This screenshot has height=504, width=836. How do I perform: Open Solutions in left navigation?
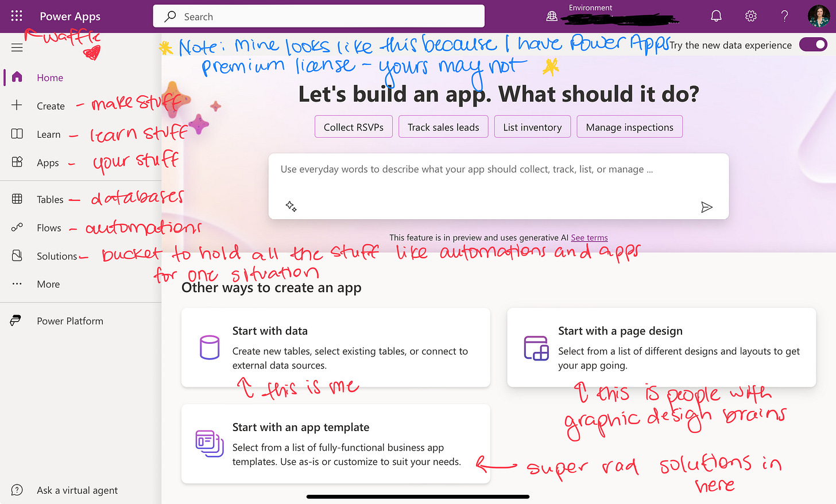(x=57, y=256)
